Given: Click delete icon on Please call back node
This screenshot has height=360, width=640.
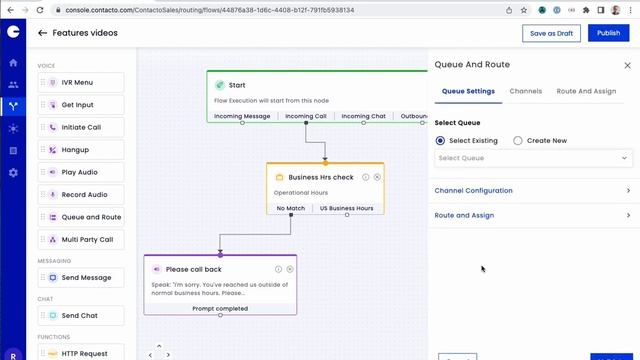Looking at the screenshot, I should (x=290, y=269).
